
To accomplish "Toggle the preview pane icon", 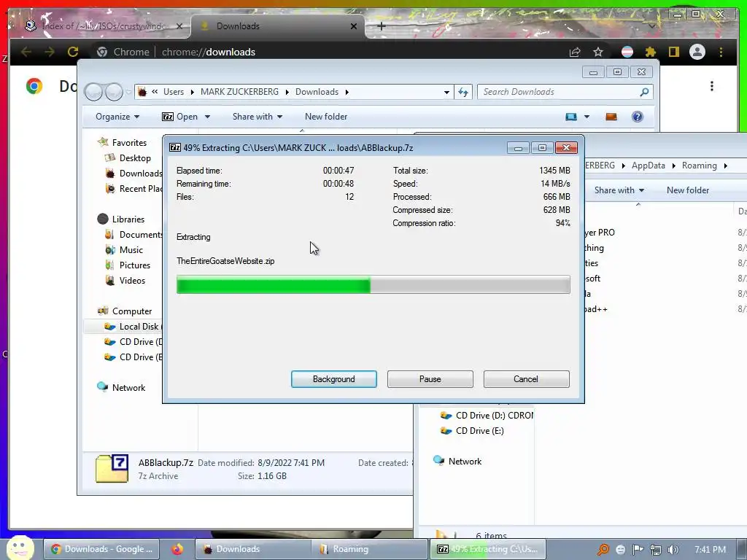I will pos(611,117).
